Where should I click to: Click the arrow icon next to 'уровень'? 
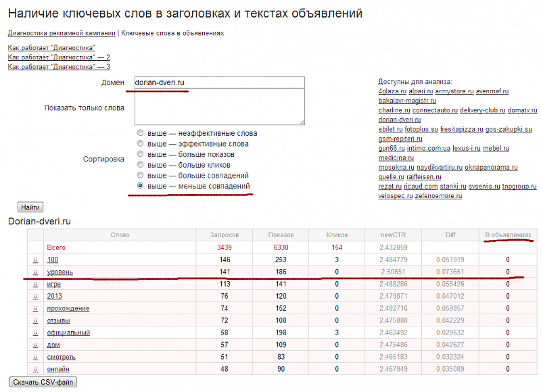(x=35, y=272)
